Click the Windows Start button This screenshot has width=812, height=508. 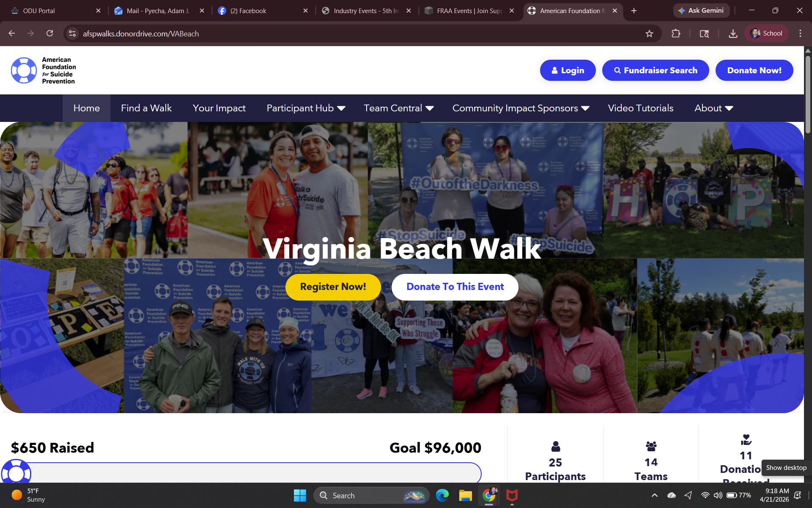tap(300, 495)
